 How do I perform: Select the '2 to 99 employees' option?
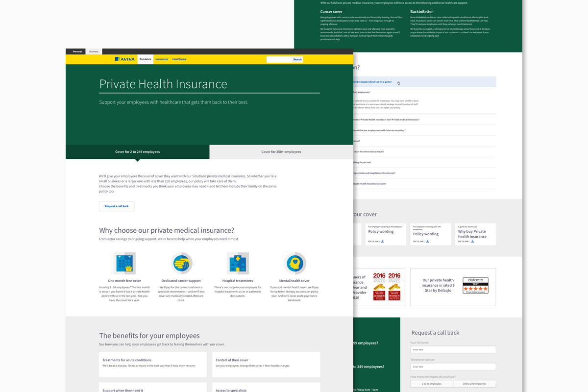[x=431, y=384]
